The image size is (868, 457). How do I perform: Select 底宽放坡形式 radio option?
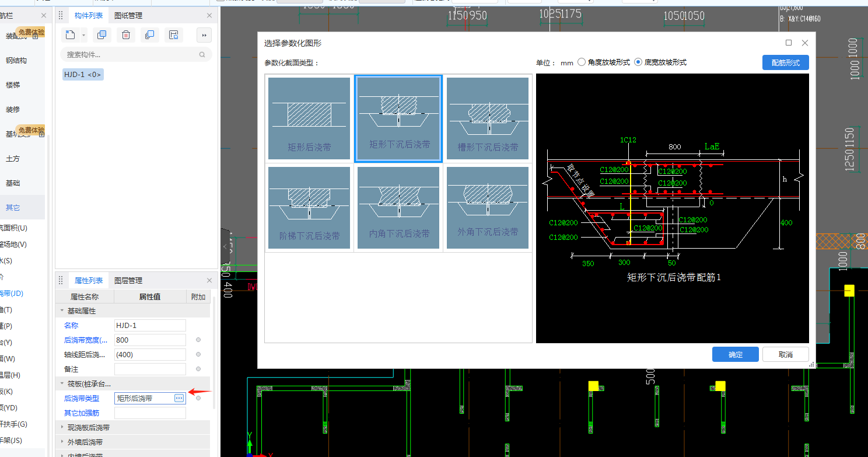pos(660,62)
